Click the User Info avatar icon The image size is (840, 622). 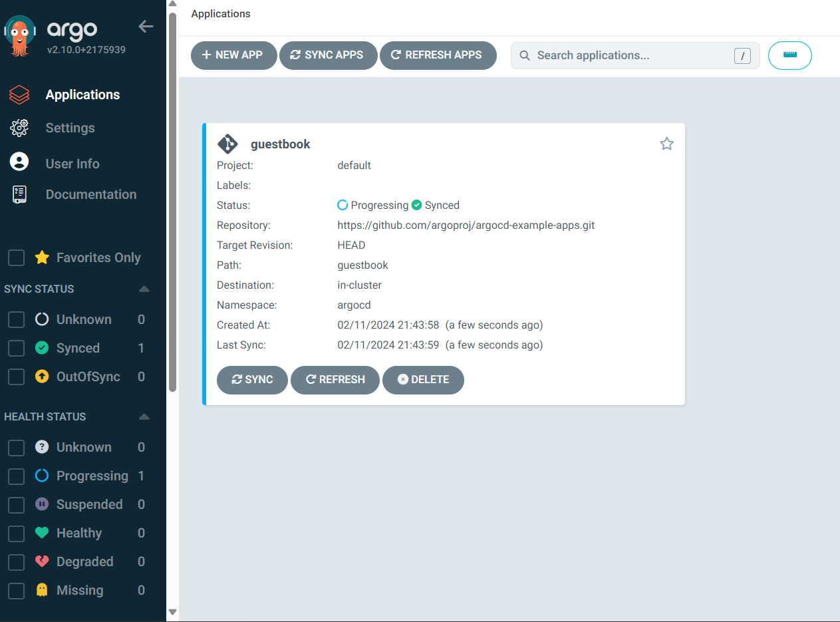(19, 162)
